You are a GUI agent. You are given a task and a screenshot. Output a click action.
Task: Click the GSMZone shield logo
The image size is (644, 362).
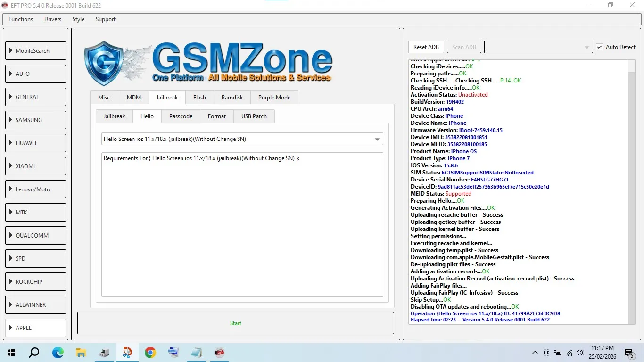104,63
